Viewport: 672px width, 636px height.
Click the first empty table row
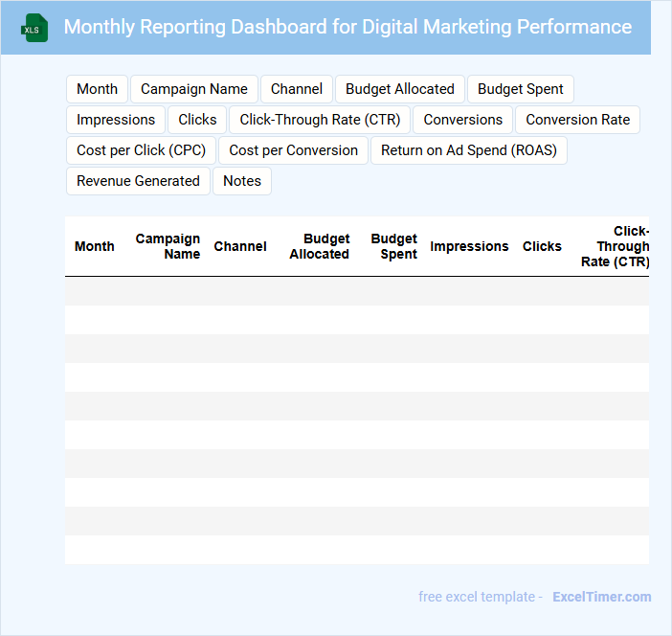(356, 291)
